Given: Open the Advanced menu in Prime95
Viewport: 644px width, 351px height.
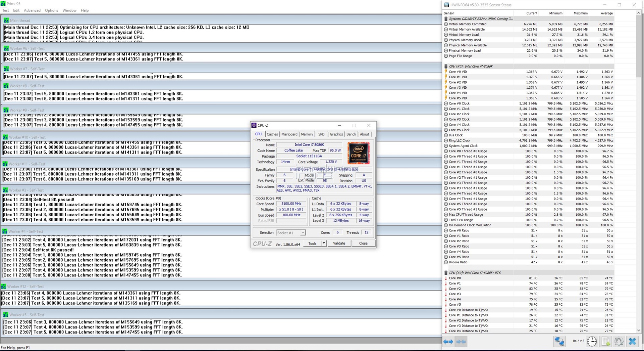Looking at the screenshot, I should pos(32,10).
